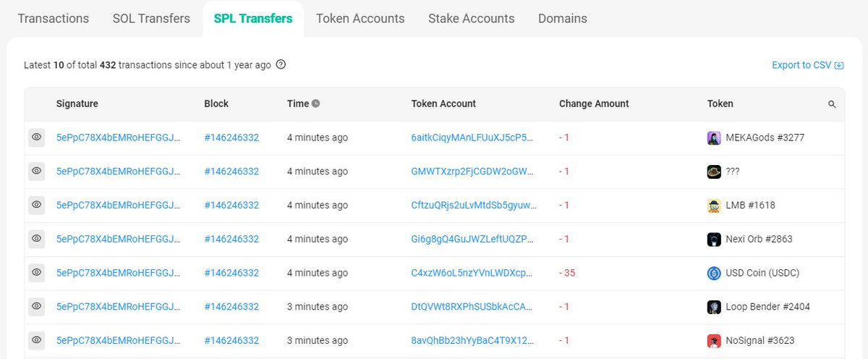Open token account DtQVWt8RXPhSUSbkAcCA
Screen dimensions: 868x359
[x=474, y=306]
